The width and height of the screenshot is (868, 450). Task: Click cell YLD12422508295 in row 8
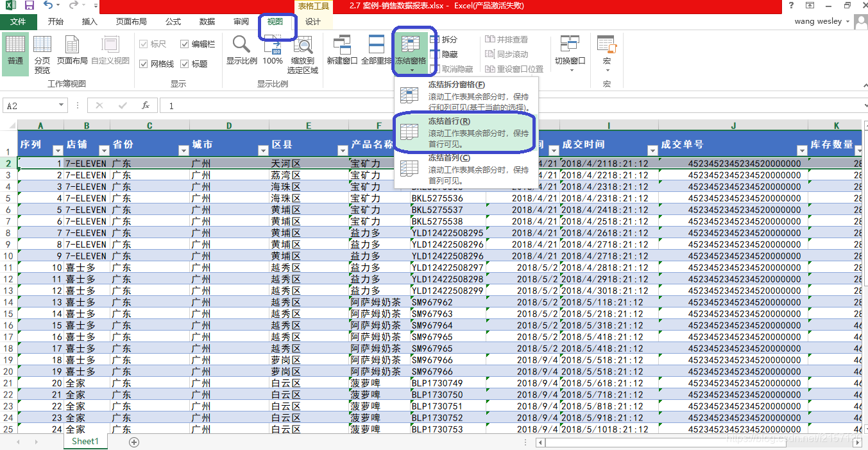(448, 233)
